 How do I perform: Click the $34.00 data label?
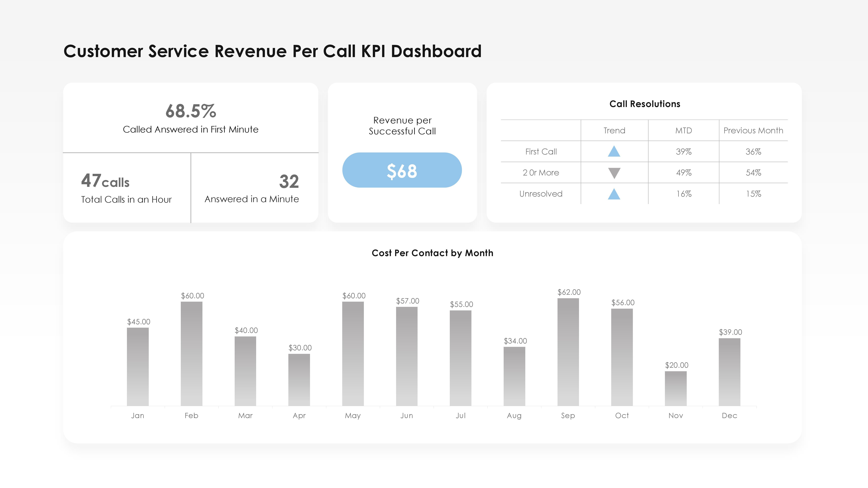pyautogui.click(x=515, y=341)
